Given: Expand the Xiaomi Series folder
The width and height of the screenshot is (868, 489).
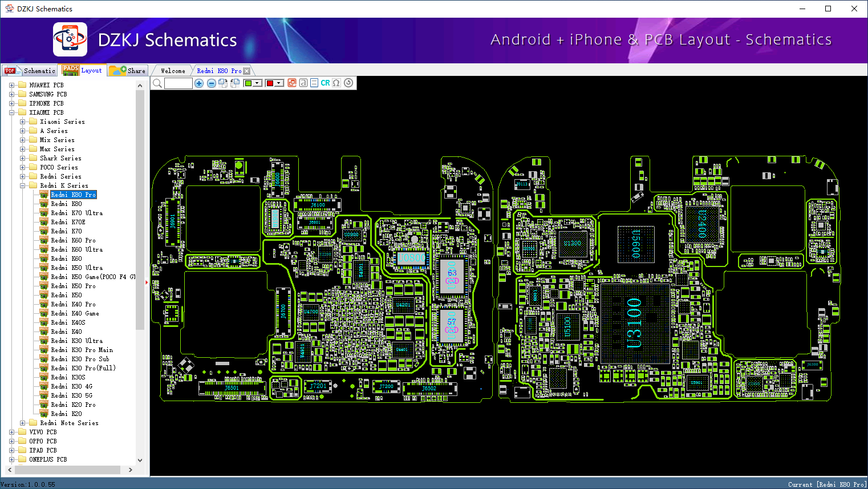Looking at the screenshot, I should (22, 122).
